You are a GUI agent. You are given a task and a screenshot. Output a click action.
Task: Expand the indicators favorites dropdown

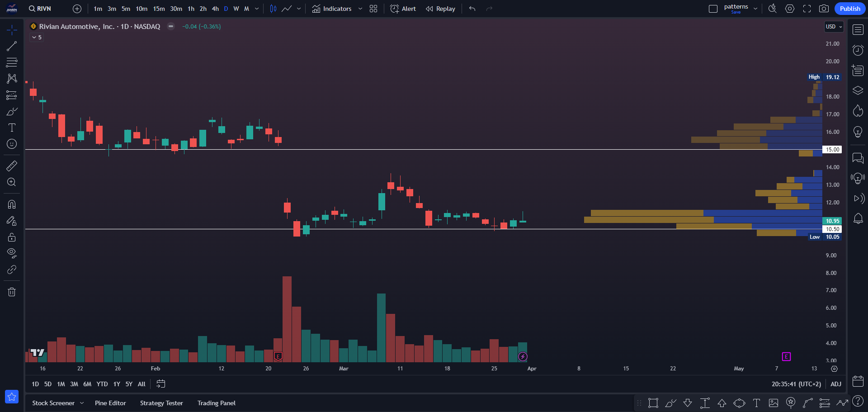360,9
